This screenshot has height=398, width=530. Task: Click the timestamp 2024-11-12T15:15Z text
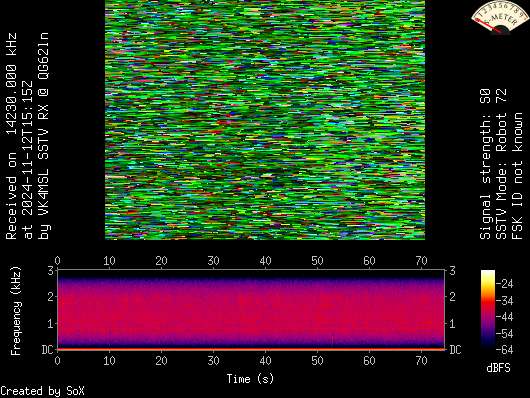click(x=28, y=160)
